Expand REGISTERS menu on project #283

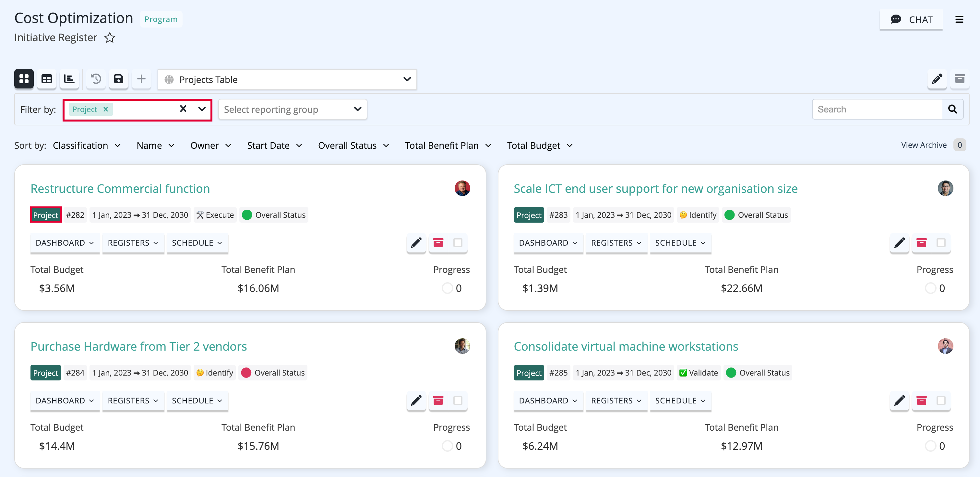(x=616, y=243)
